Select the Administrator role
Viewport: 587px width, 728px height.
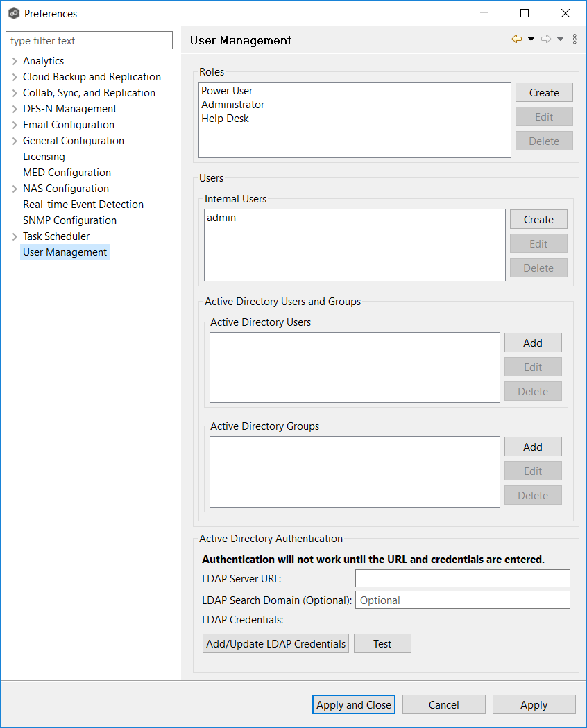233,105
